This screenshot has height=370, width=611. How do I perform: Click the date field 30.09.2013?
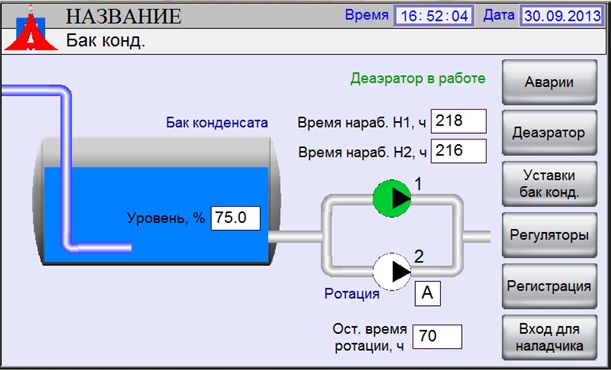coord(562,16)
